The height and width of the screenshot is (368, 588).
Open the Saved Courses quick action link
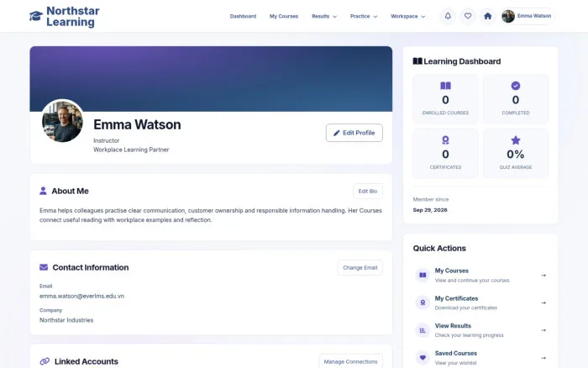click(x=480, y=358)
